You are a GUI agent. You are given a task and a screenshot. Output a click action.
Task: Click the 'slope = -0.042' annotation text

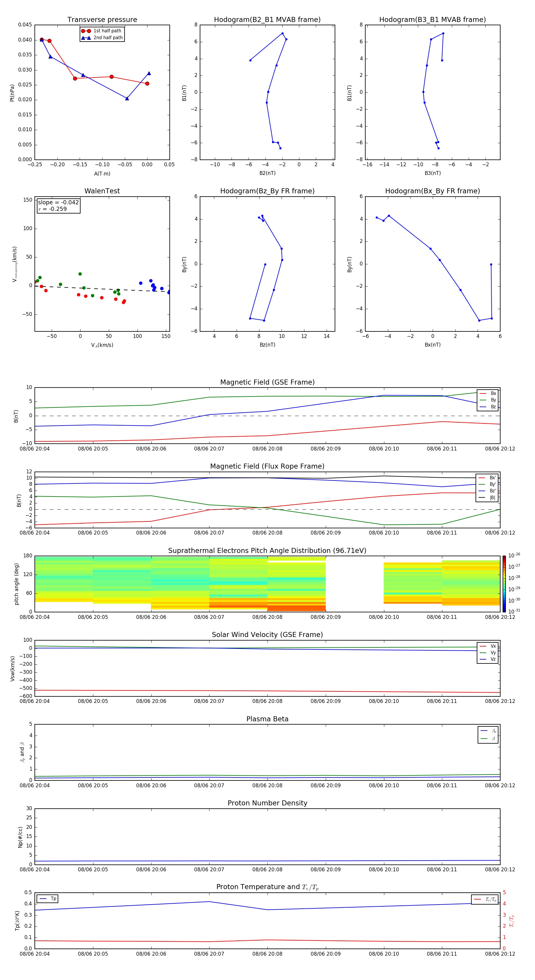click(58, 203)
